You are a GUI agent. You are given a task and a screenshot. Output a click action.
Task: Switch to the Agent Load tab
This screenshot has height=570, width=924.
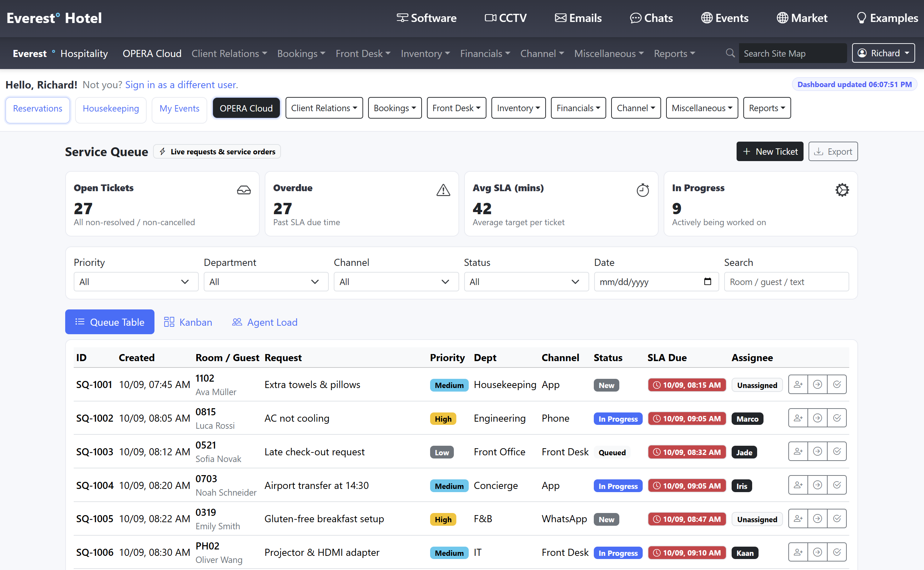(265, 322)
